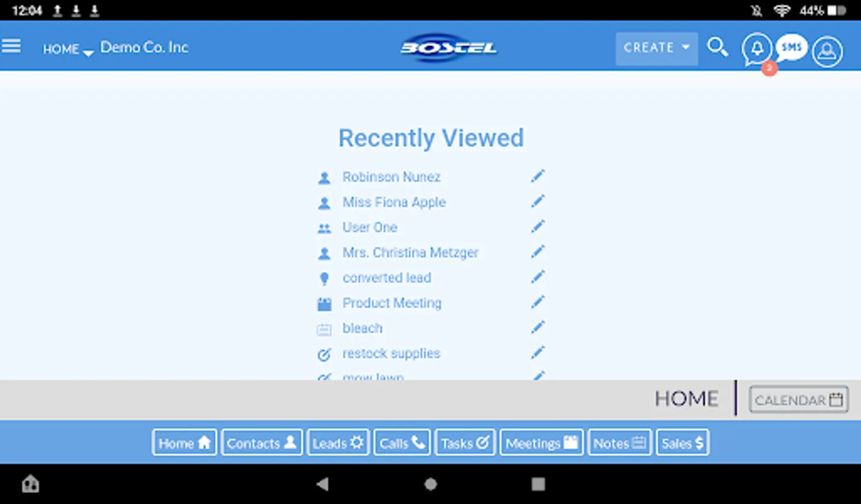Open the HOME module selector dropdown

67,49
